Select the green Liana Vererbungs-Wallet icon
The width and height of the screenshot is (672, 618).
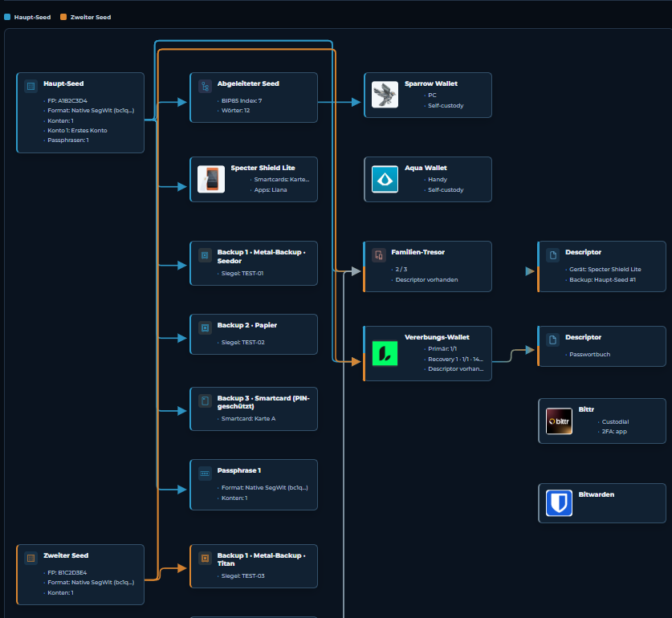pos(385,353)
